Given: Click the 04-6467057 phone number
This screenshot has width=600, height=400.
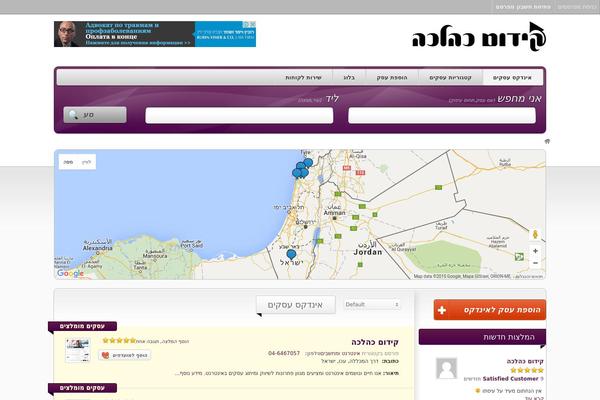Looking at the screenshot, I should (x=284, y=353).
